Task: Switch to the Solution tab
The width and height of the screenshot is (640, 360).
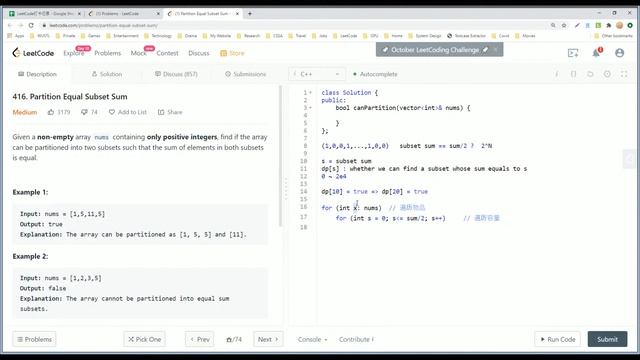Action: coord(107,74)
